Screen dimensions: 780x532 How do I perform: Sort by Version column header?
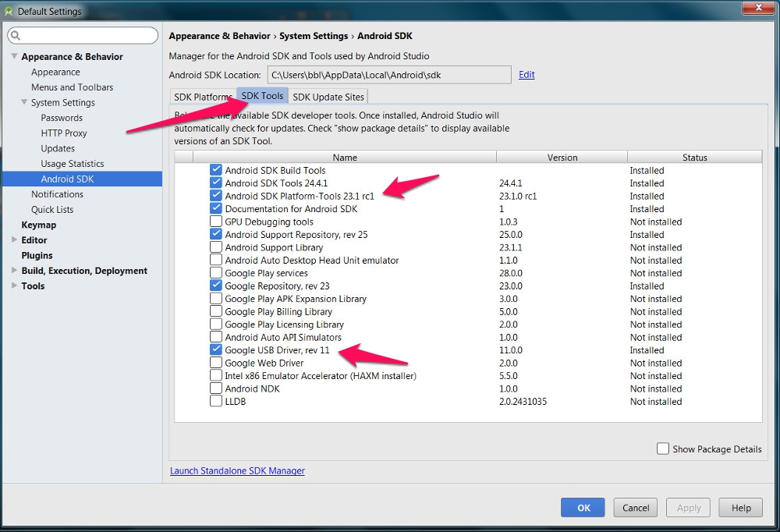[x=562, y=158]
